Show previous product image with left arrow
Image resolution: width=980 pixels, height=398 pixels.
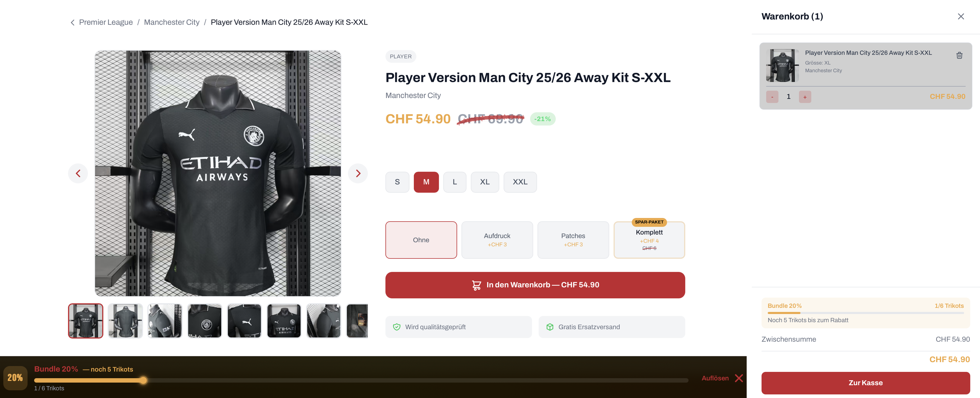[78, 173]
